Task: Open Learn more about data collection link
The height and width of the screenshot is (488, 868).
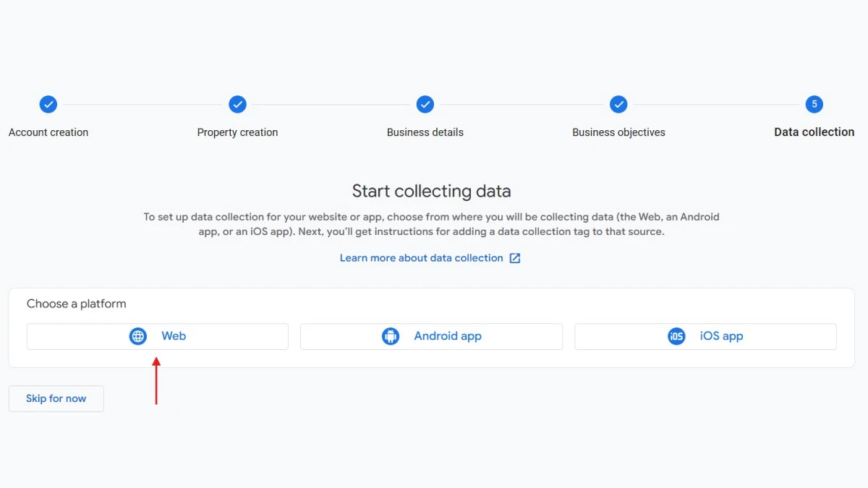Action: point(421,258)
